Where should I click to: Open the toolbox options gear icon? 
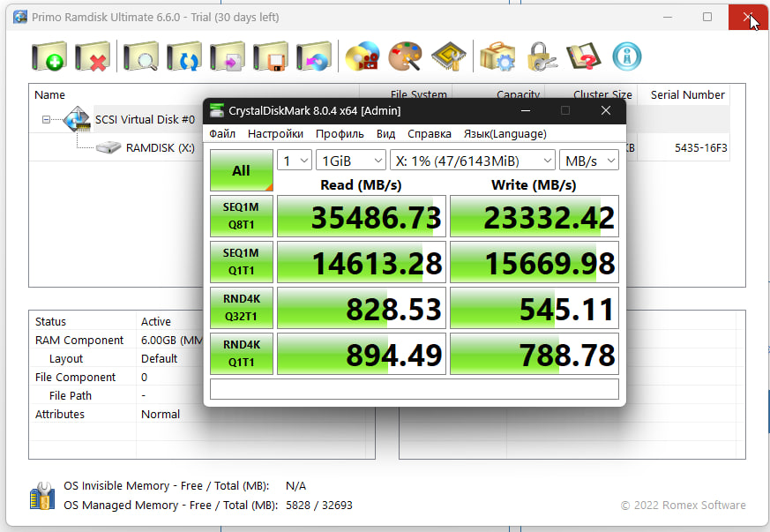[x=497, y=56]
